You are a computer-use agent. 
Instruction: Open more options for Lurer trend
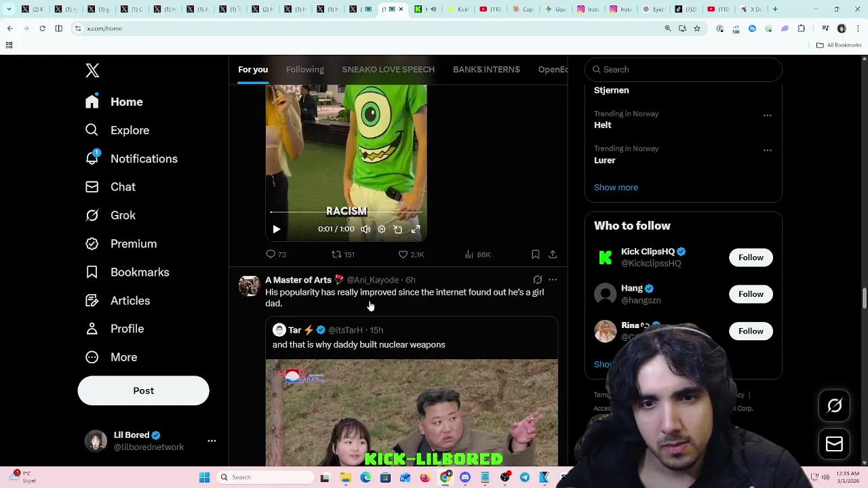pyautogui.click(x=767, y=150)
